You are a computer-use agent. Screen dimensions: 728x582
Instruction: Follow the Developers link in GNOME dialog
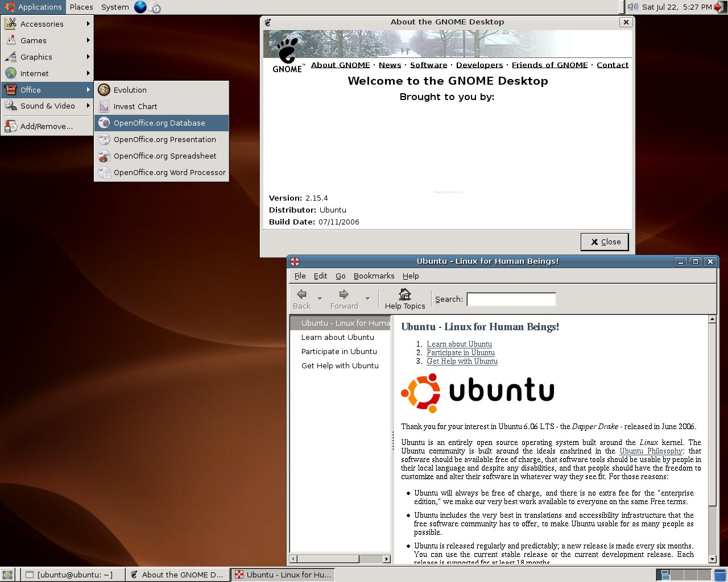click(x=479, y=65)
